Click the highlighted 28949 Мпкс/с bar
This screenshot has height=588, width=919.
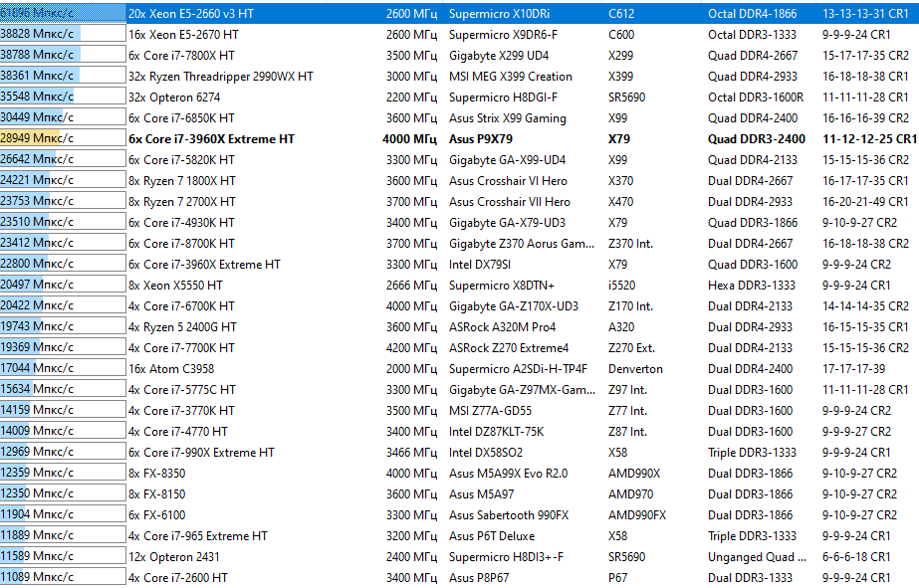[x=63, y=139]
